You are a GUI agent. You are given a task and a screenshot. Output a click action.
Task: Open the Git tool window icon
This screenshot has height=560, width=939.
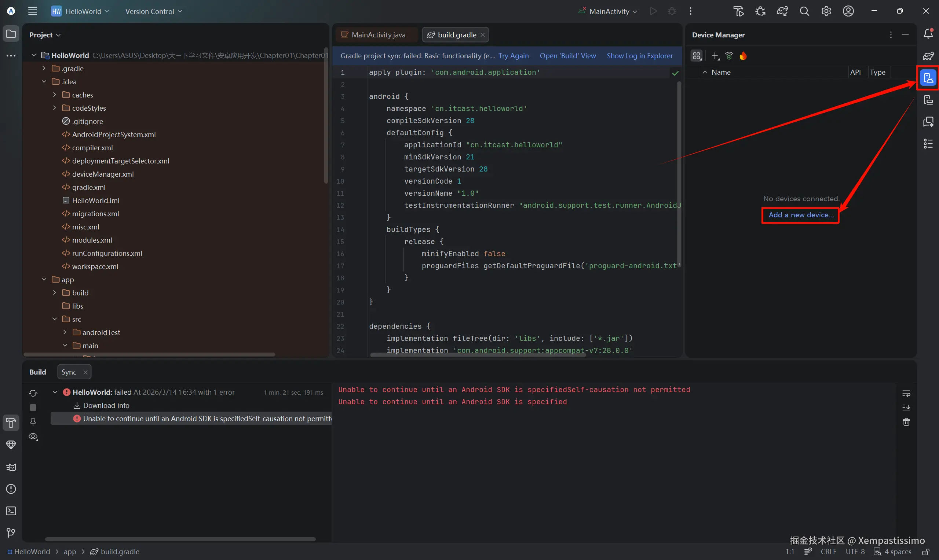(11, 533)
